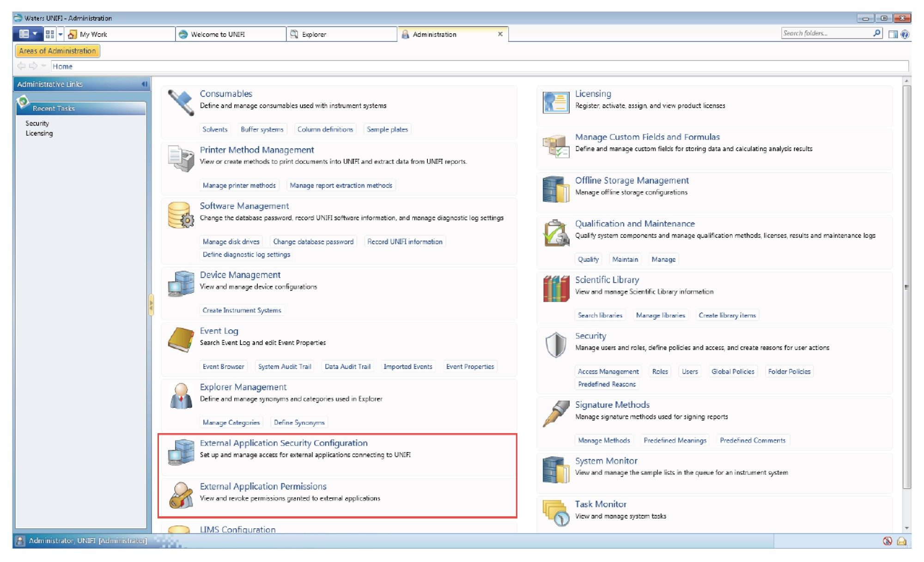The height and width of the screenshot is (562, 924).
Task: Click Create Instrument Systems link
Action: click(242, 310)
